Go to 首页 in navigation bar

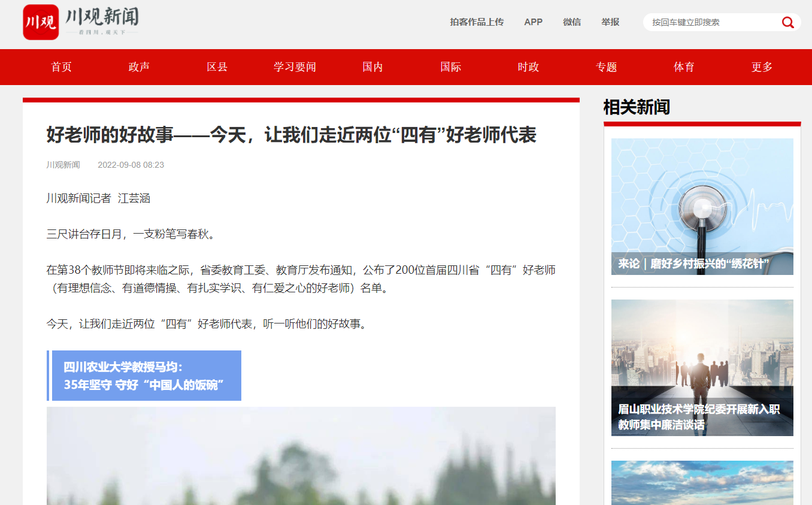click(61, 67)
